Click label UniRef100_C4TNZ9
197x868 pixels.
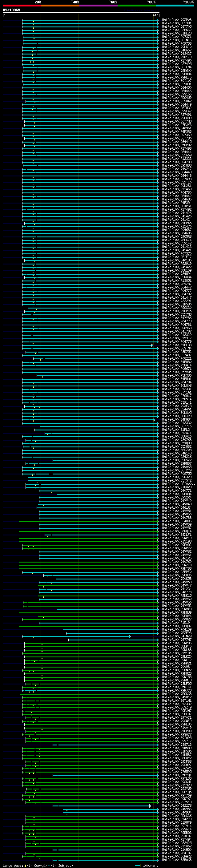(177, 636)
